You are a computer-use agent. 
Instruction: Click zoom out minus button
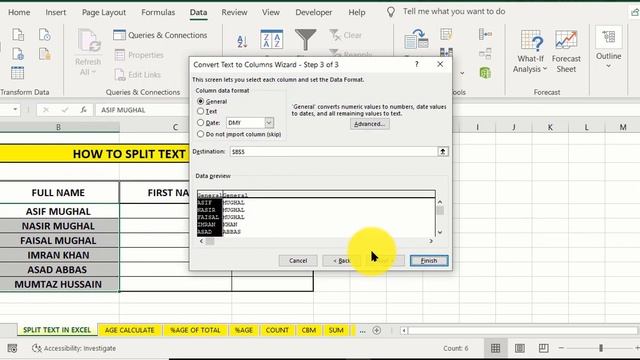pyautogui.click(x=561, y=348)
